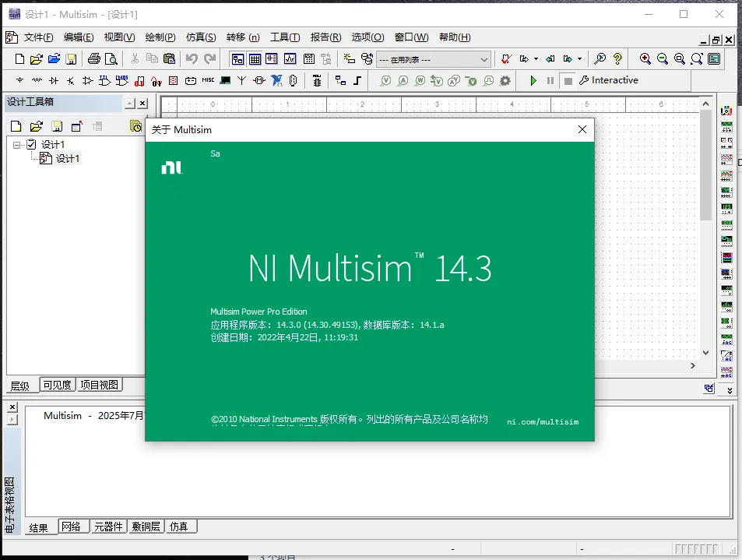Open the database manager icon

coord(367,58)
